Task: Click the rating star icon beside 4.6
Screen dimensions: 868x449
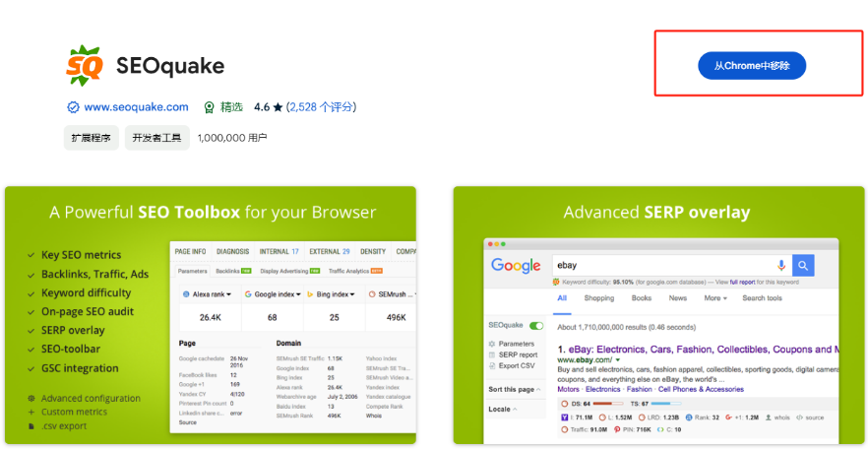Action: [x=278, y=107]
